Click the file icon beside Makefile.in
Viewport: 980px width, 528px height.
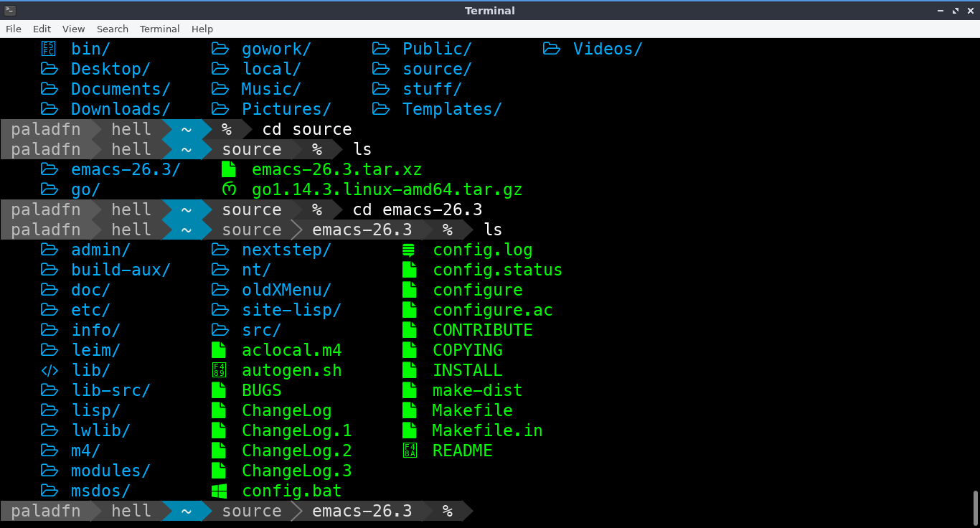pos(410,430)
